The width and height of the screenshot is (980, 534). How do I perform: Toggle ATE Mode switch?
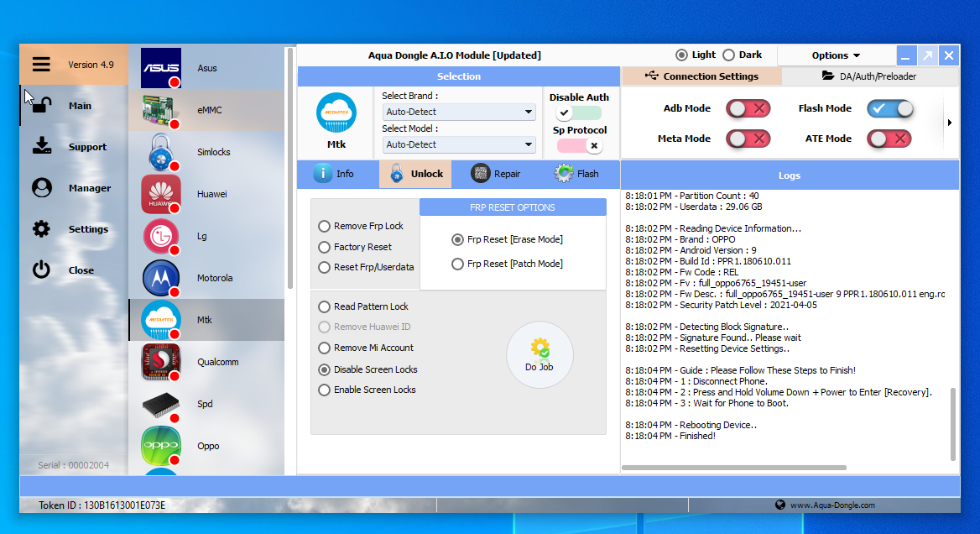click(889, 139)
